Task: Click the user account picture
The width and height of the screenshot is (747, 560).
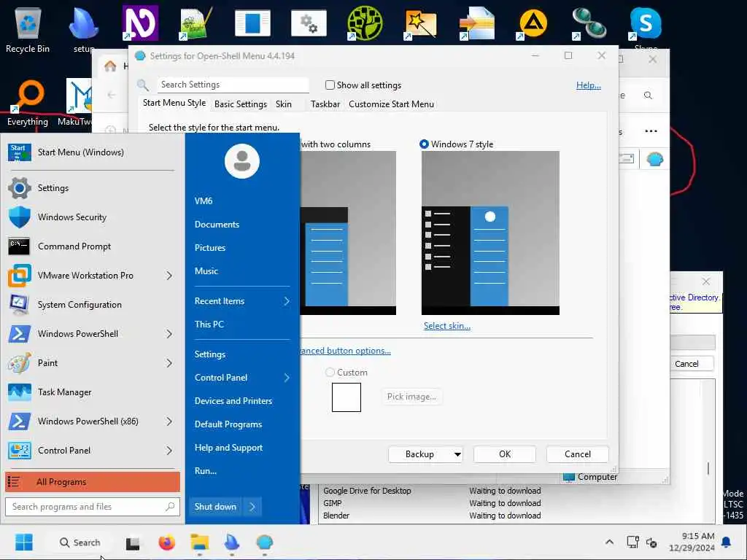Action: (x=242, y=161)
